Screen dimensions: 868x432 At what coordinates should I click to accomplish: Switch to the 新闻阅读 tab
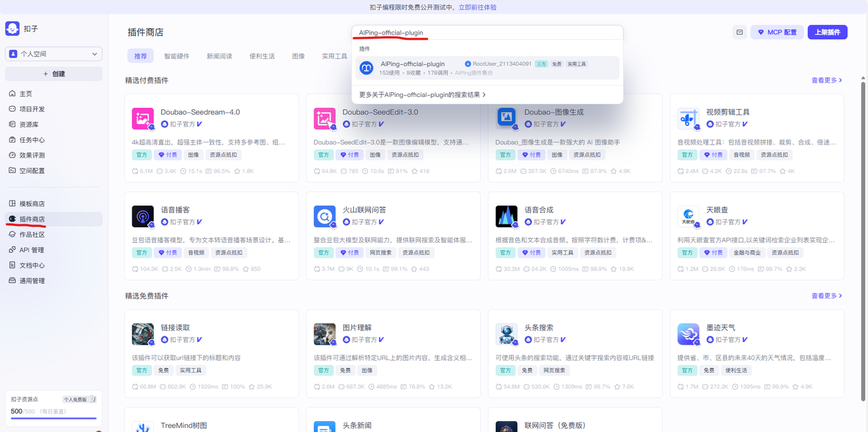(220, 56)
